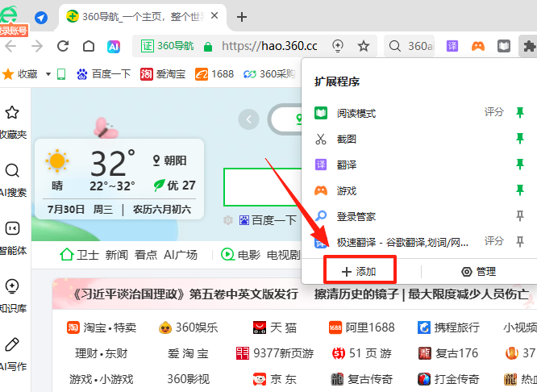The image size is (537, 392).
Task: Click the 朝阳 weather location
Action: pos(169,161)
